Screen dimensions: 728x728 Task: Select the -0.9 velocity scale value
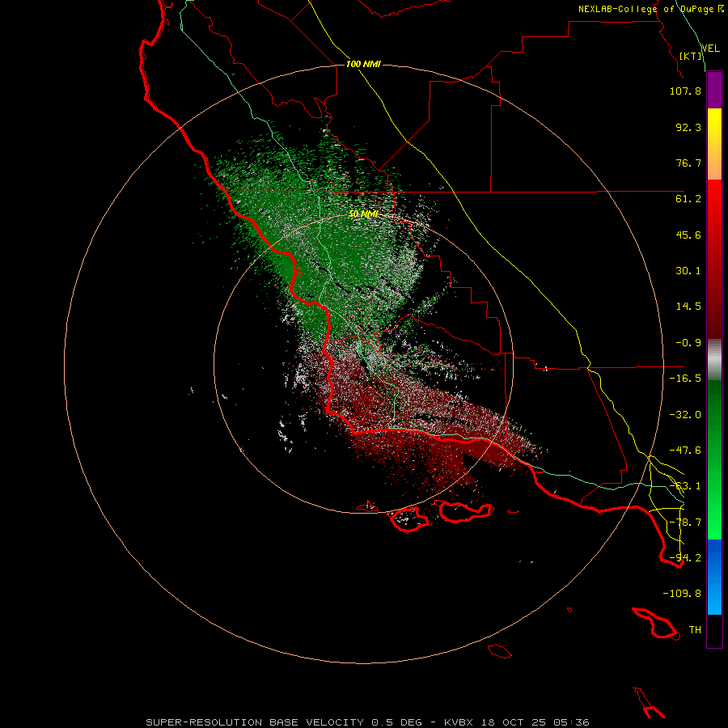click(688, 343)
